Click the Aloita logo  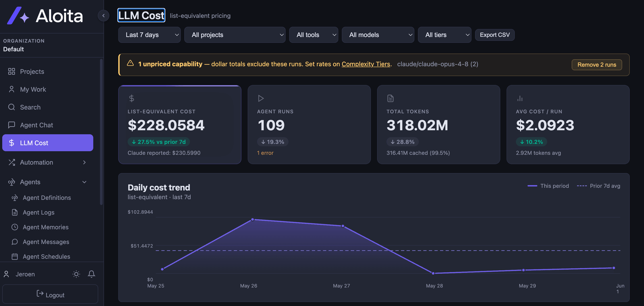(x=45, y=15)
